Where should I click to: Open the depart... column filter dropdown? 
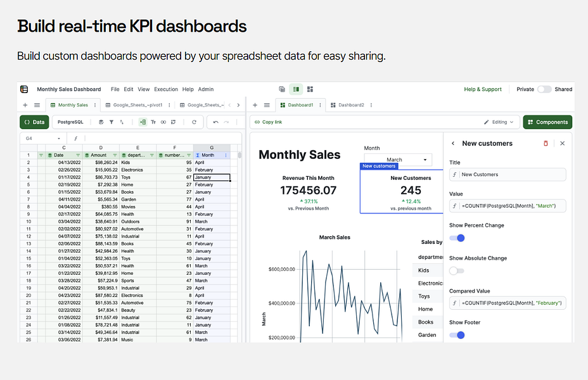(x=152, y=155)
